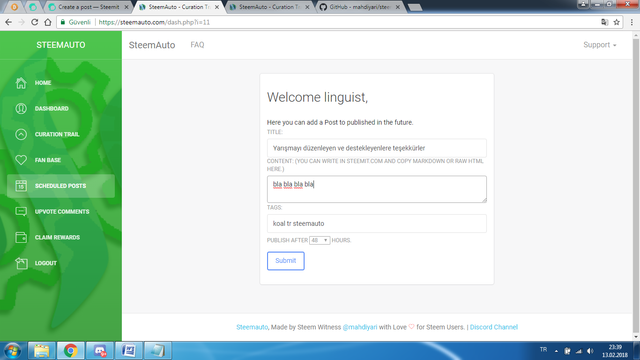The height and width of the screenshot is (360, 640).
Task: Select Upvote Comments menu item
Action: click(x=62, y=211)
